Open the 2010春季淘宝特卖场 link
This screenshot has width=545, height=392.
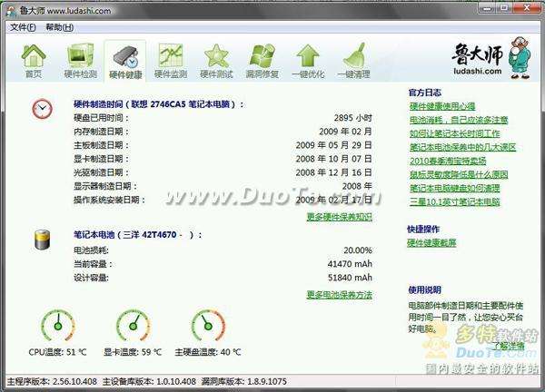[448, 161]
